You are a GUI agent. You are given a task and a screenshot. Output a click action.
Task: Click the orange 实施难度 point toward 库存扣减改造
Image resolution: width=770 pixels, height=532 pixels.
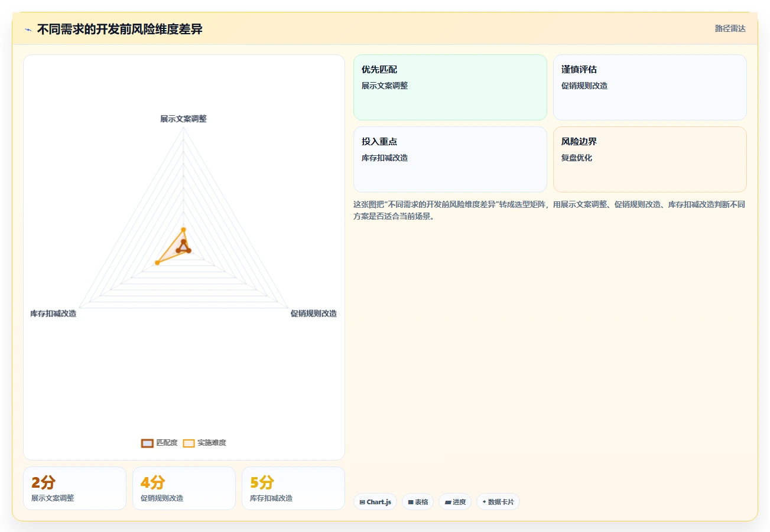pos(157,262)
